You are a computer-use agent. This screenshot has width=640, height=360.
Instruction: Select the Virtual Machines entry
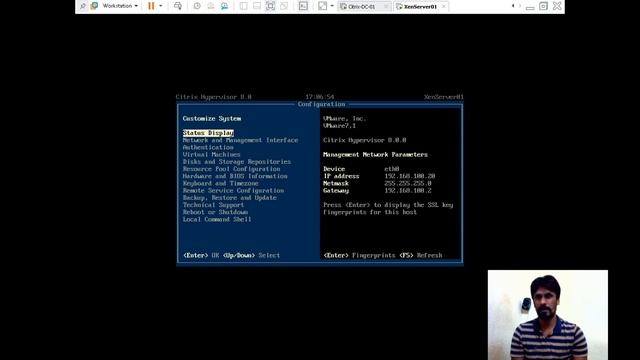pyautogui.click(x=211, y=155)
